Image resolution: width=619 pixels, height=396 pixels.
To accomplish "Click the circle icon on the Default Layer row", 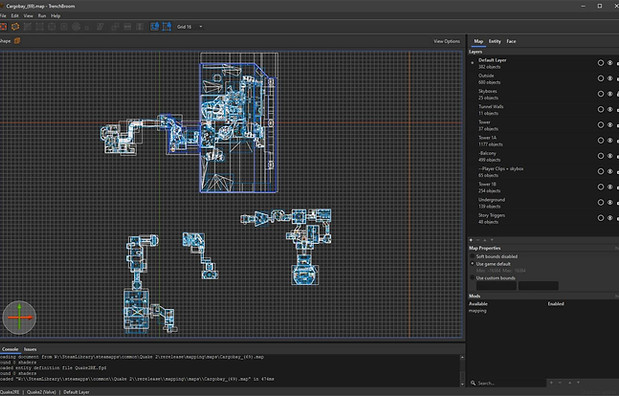I will tap(600, 63).
